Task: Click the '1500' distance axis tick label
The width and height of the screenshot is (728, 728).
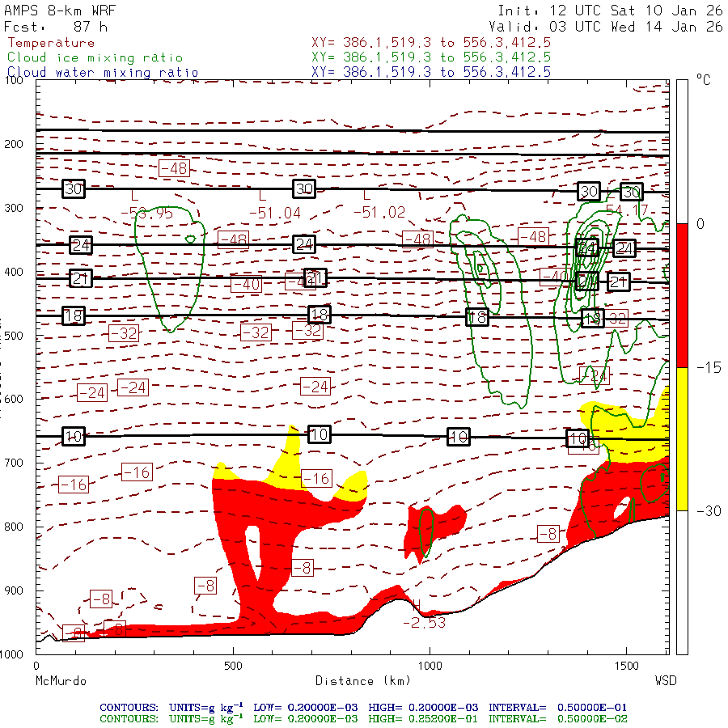Action: pos(627,667)
